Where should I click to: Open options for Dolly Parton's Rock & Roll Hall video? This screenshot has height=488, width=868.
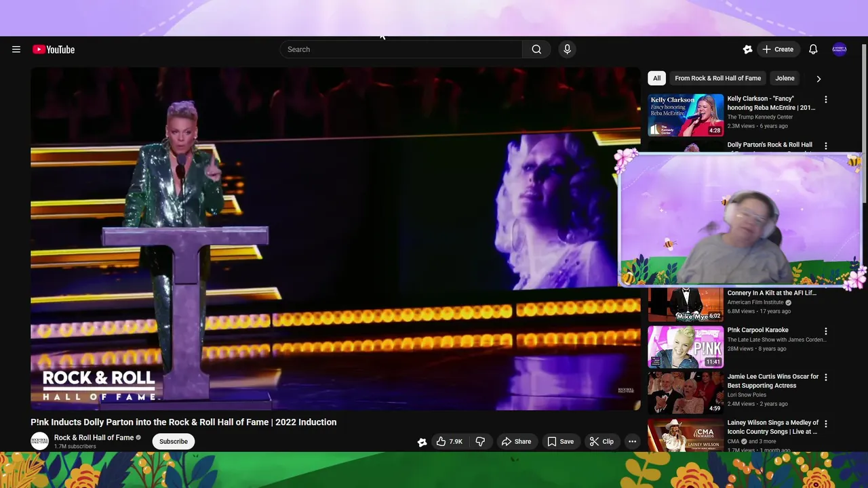825,146
